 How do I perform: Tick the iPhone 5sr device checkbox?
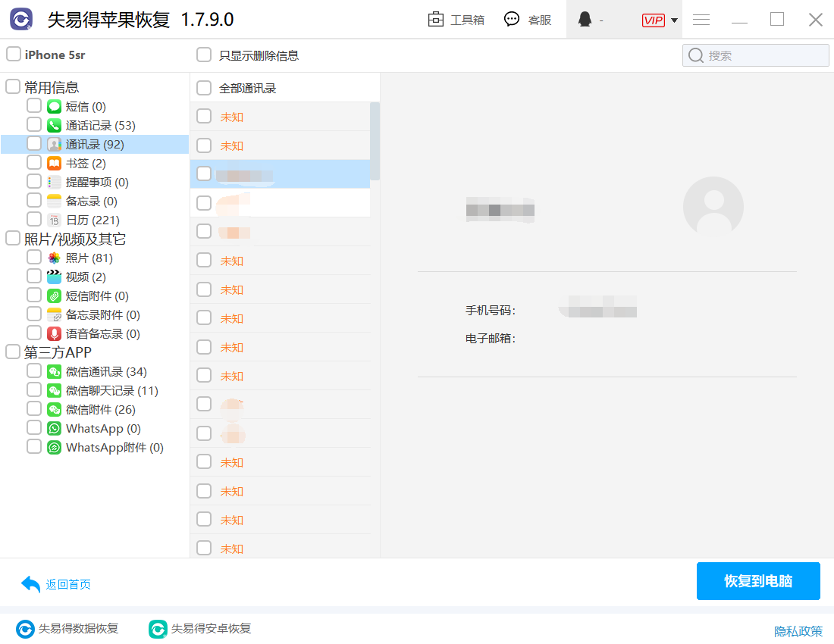point(14,55)
